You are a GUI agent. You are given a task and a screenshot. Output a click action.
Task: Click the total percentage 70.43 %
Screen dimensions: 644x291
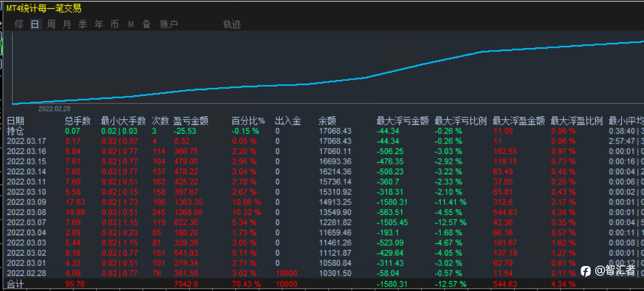coord(246,283)
